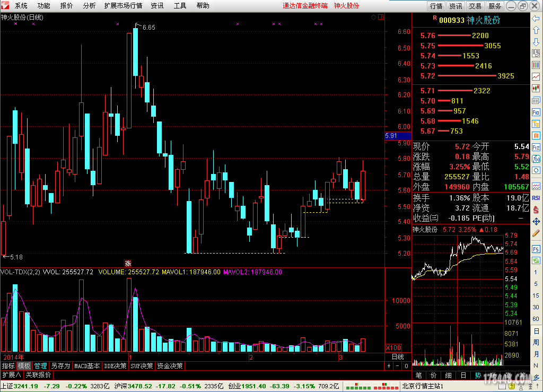Image resolution: width=543 pixels, height=392 pixels.
Task: Switch to 60-minute period
Action: pyautogui.click(x=536, y=319)
